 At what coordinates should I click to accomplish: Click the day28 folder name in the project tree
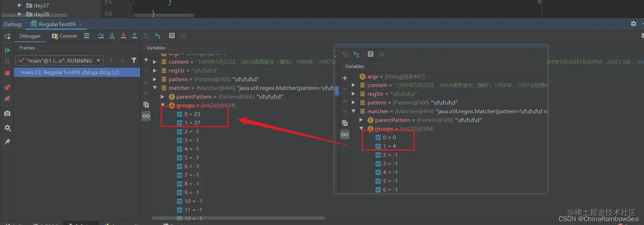(41, 14)
